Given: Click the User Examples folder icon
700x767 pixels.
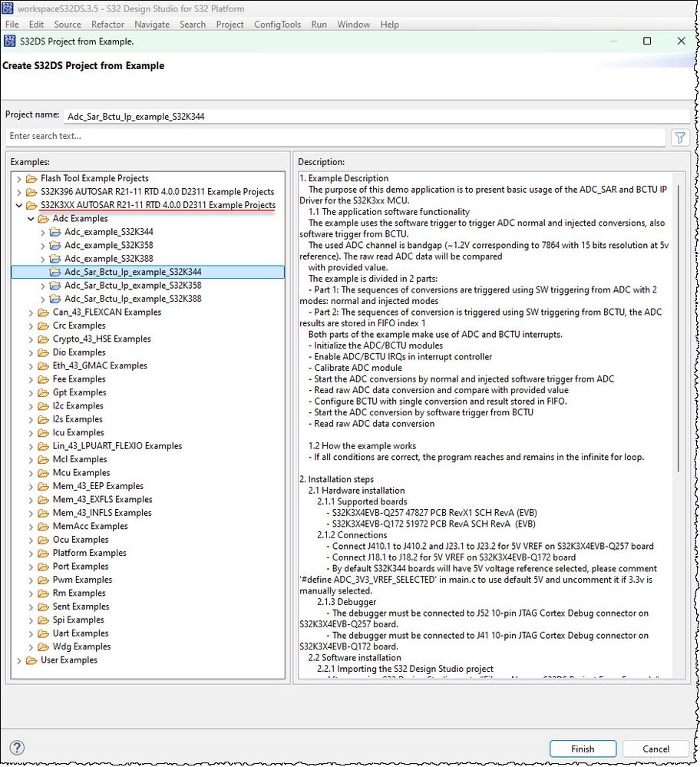Looking at the screenshot, I should pos(31,660).
